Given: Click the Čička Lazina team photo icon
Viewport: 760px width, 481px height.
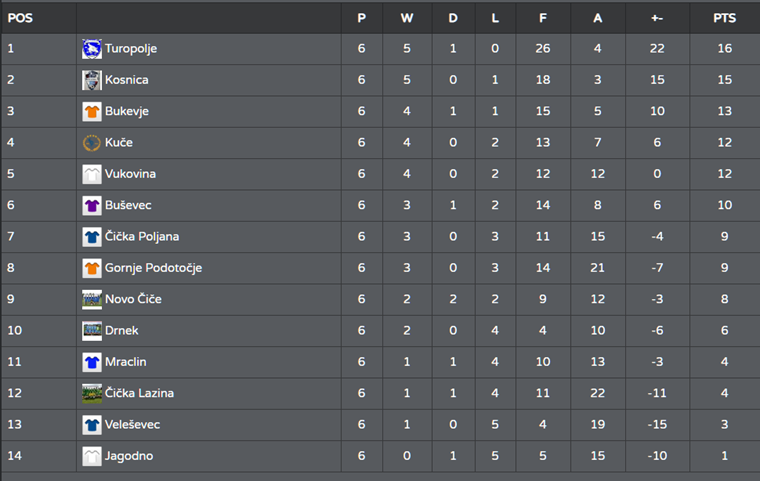Looking at the screenshot, I should tap(92, 393).
